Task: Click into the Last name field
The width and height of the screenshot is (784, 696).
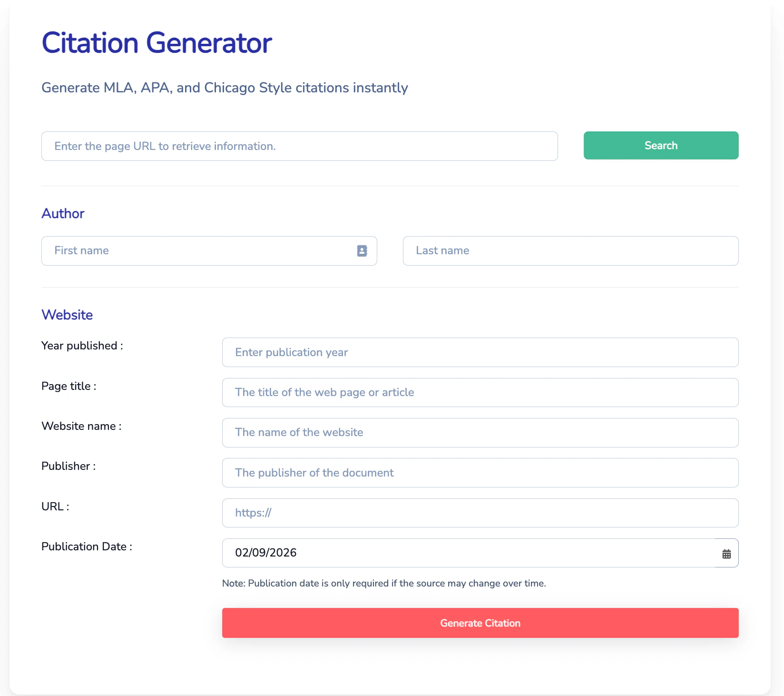Action: (x=570, y=251)
